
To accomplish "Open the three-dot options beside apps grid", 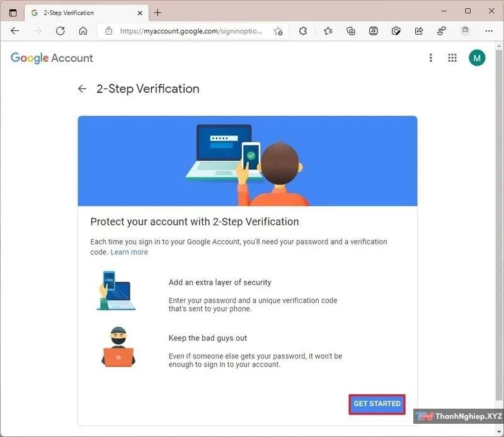I will [431, 58].
